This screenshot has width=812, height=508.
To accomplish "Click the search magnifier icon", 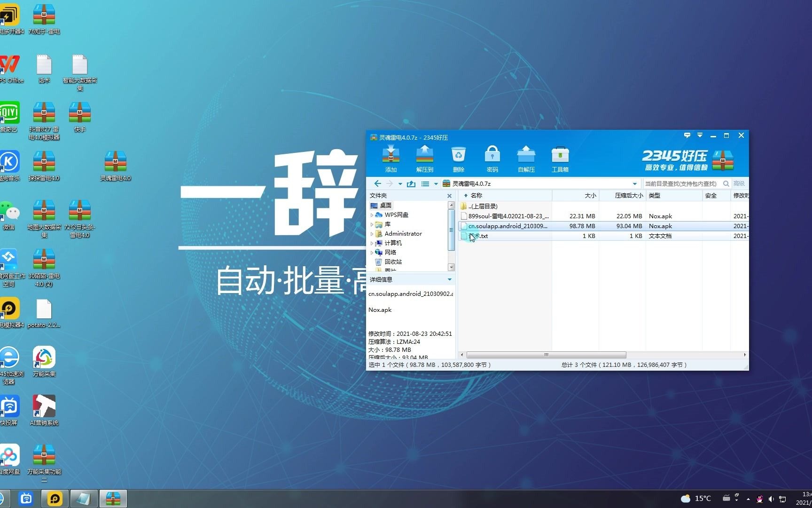I will pos(726,183).
